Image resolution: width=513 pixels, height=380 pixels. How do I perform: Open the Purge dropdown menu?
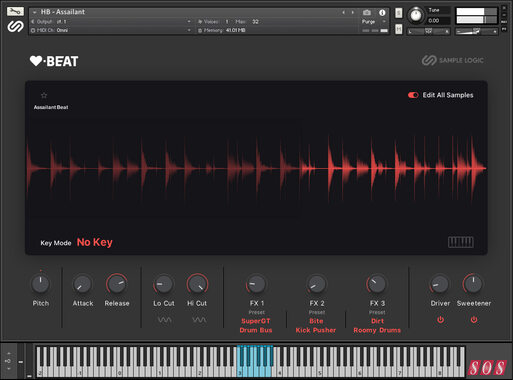pyautogui.click(x=373, y=22)
